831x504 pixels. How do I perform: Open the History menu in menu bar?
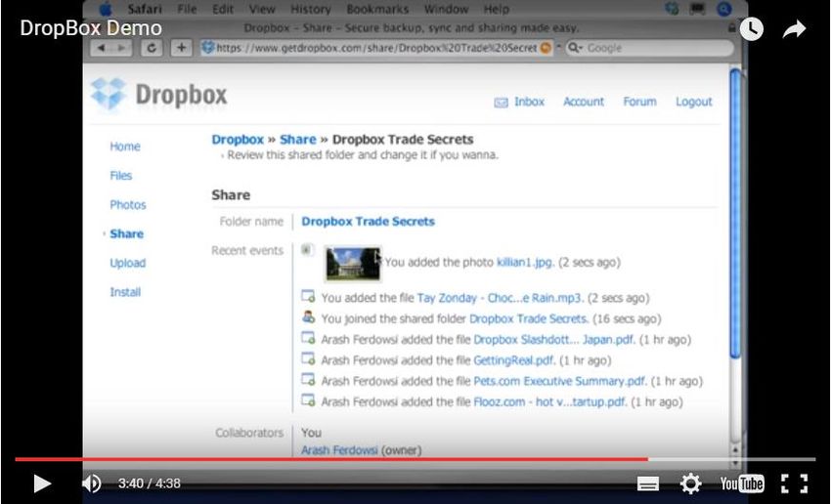point(311,9)
